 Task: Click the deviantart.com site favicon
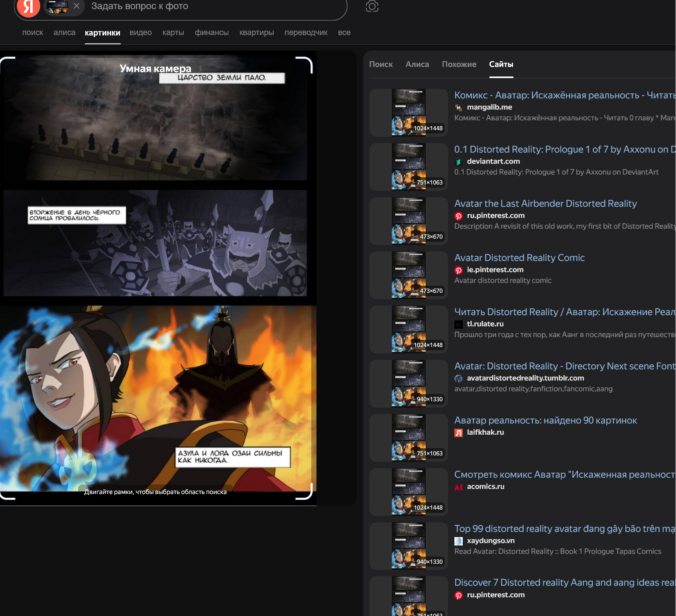coord(459,162)
